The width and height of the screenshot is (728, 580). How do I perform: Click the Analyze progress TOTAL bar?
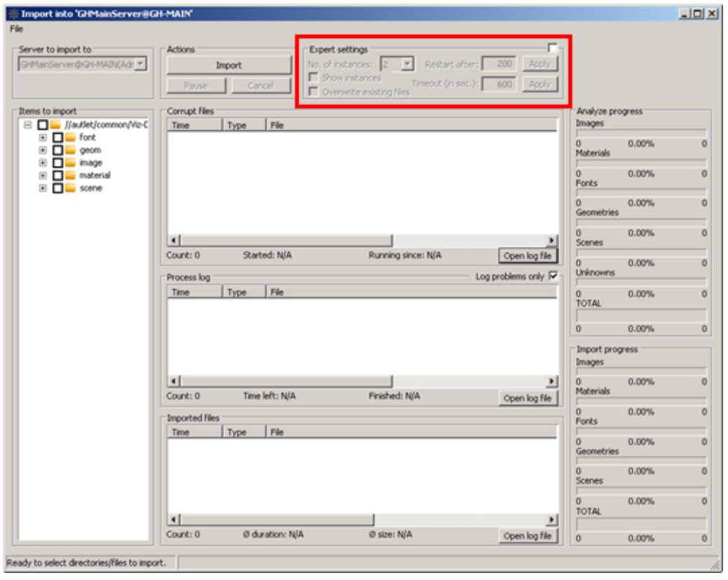tap(641, 316)
